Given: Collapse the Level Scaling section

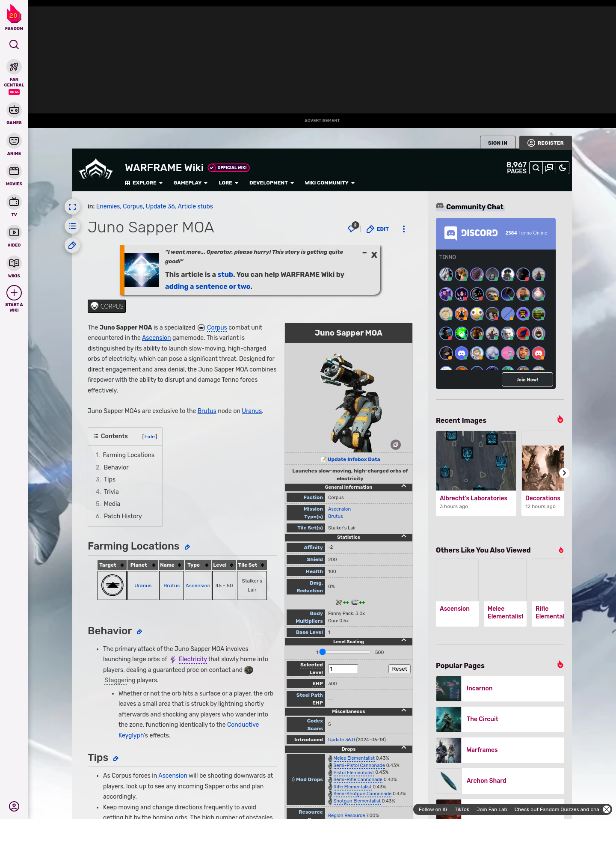Looking at the screenshot, I should pyautogui.click(x=404, y=640).
